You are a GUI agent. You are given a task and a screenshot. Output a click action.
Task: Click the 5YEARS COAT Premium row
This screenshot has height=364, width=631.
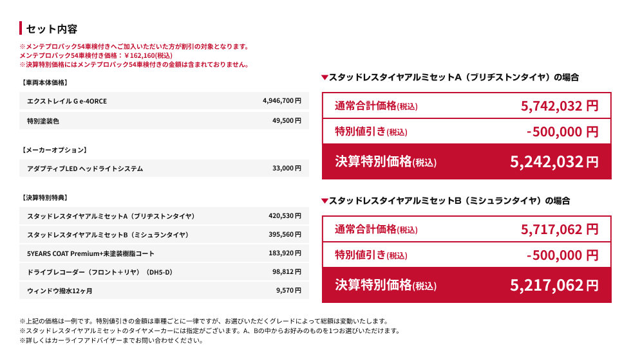(x=164, y=253)
